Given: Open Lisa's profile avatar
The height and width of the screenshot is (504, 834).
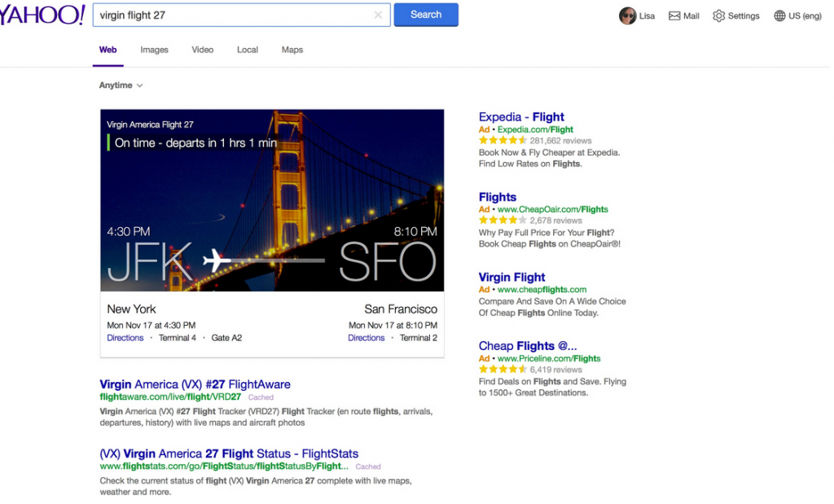Looking at the screenshot, I should pyautogui.click(x=628, y=16).
